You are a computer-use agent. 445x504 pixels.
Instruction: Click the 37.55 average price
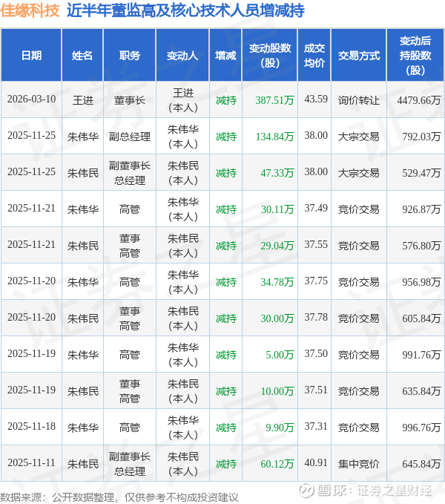(x=316, y=244)
